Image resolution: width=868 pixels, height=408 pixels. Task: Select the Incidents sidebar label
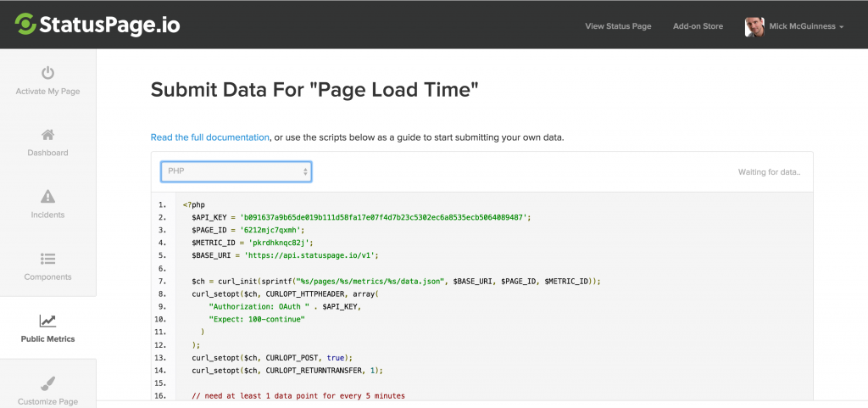pos(47,215)
